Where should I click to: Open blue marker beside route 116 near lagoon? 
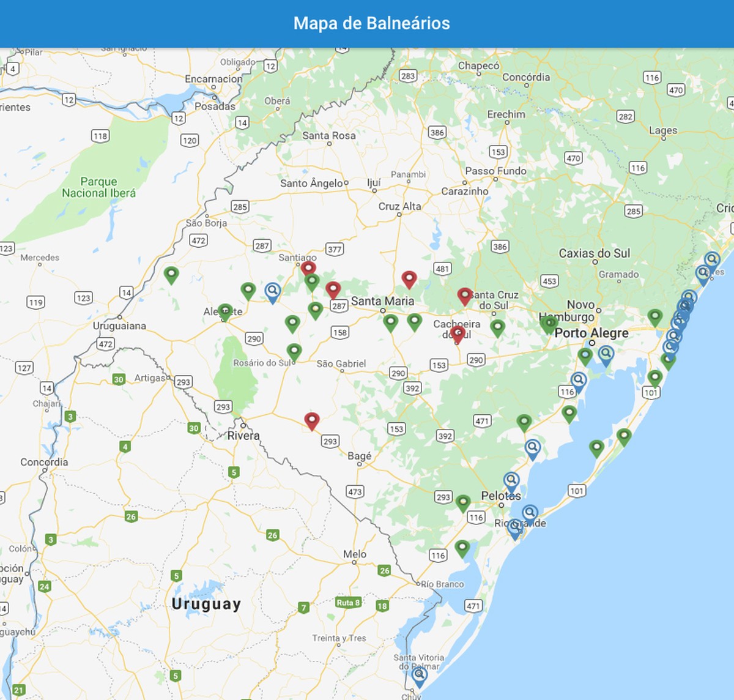[x=578, y=381]
